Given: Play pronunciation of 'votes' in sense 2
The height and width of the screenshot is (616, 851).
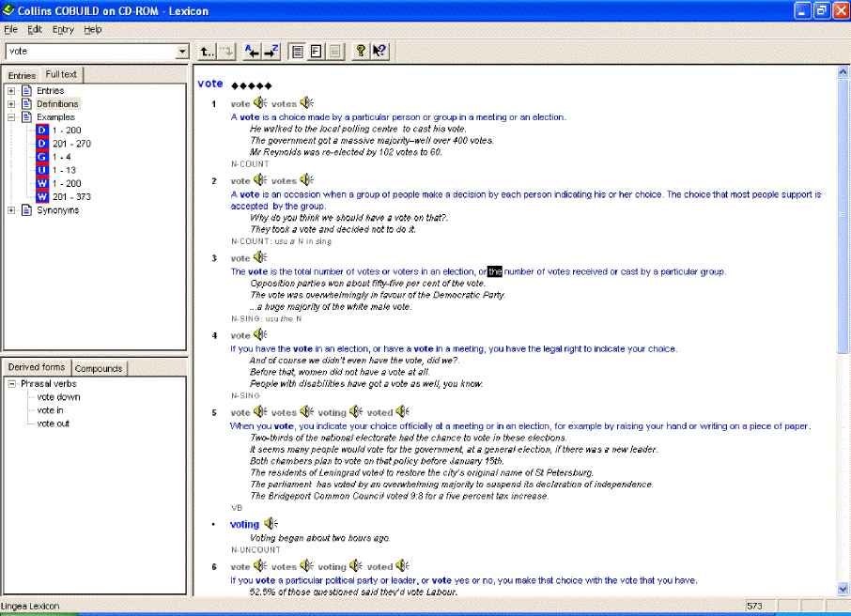Looking at the screenshot, I should pos(306,179).
